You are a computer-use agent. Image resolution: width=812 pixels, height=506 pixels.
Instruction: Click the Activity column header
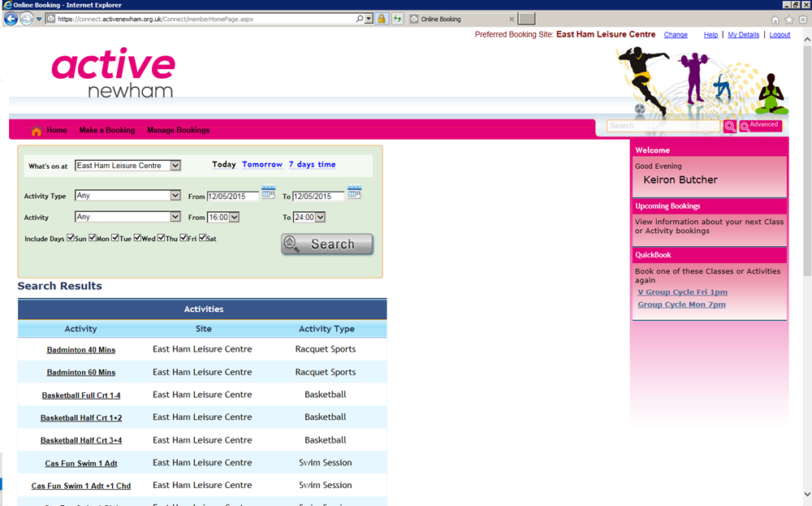[x=80, y=329]
